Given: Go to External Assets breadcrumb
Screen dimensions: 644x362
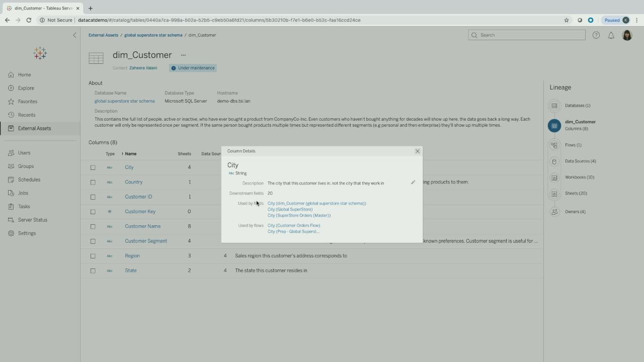Looking at the screenshot, I should tap(103, 35).
